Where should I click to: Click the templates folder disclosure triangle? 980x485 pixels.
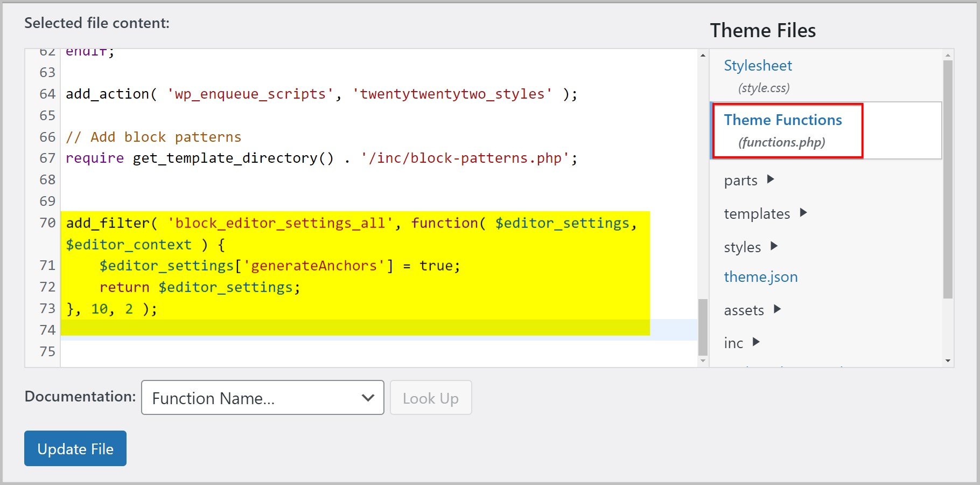[803, 213]
